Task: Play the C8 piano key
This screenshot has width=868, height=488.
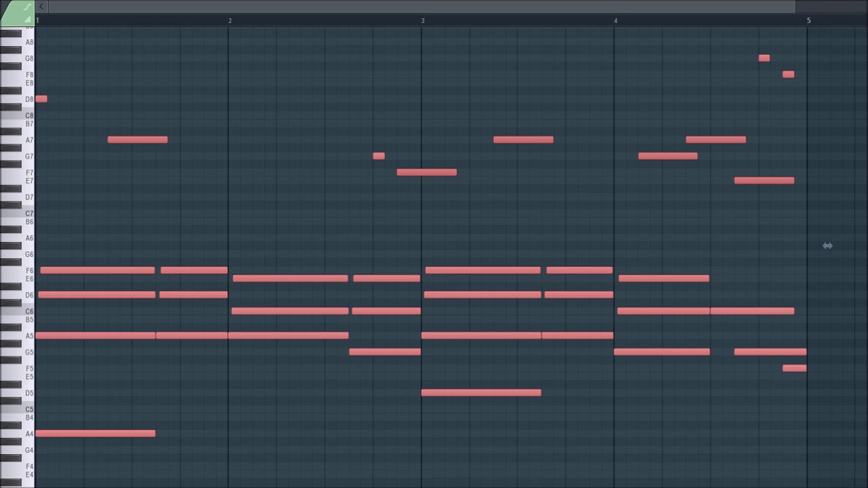Action: (x=18, y=116)
